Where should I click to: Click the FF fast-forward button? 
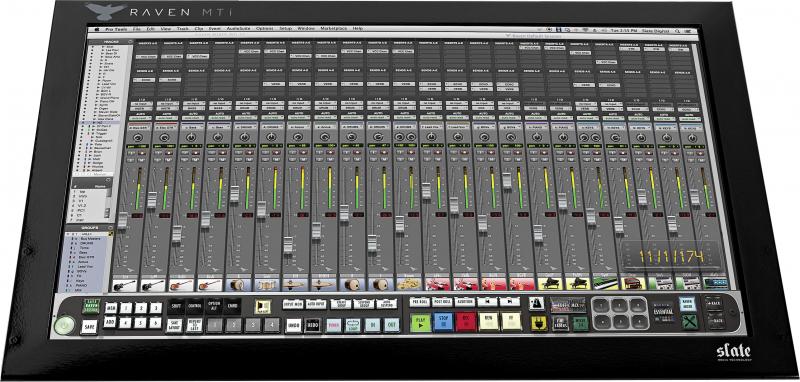pyautogui.click(x=511, y=322)
